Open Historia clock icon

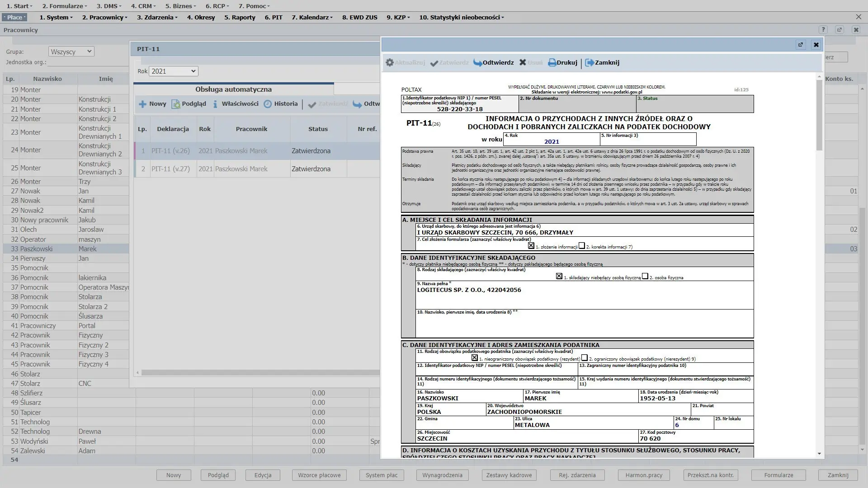pos(268,104)
